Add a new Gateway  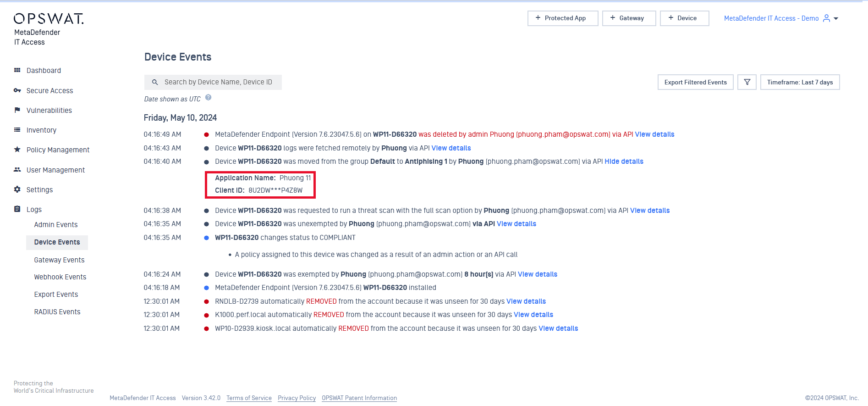pos(629,18)
